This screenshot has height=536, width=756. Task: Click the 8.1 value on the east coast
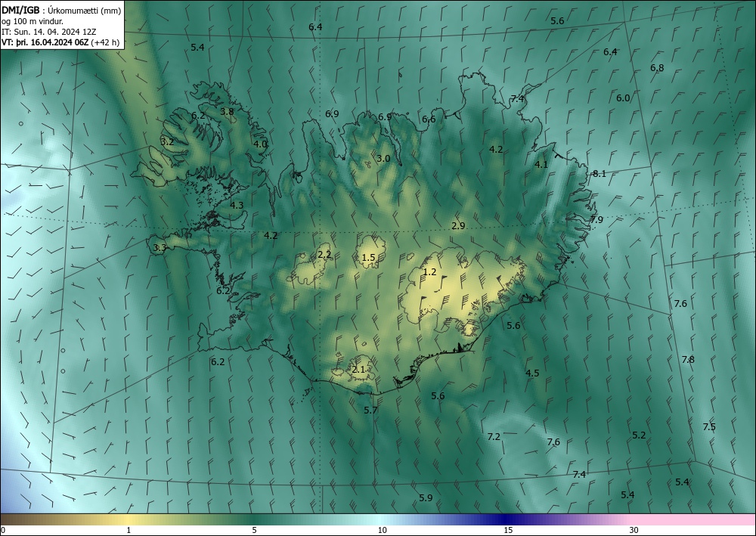(x=600, y=174)
